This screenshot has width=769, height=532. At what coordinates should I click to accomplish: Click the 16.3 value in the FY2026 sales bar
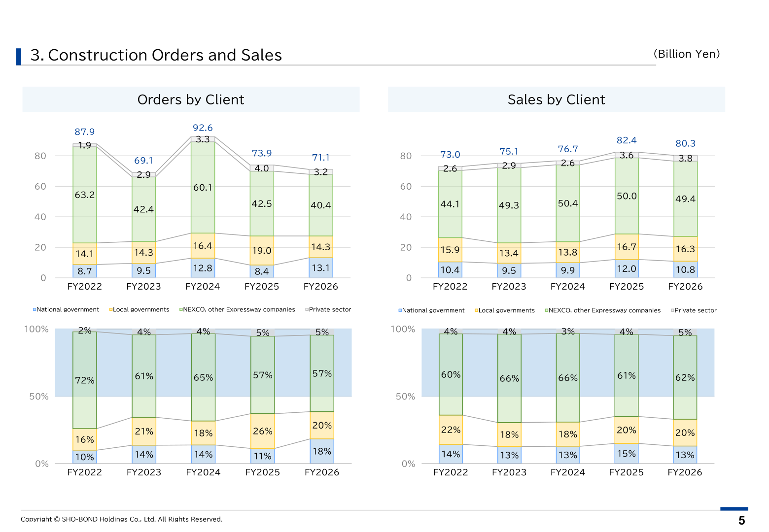(x=686, y=249)
